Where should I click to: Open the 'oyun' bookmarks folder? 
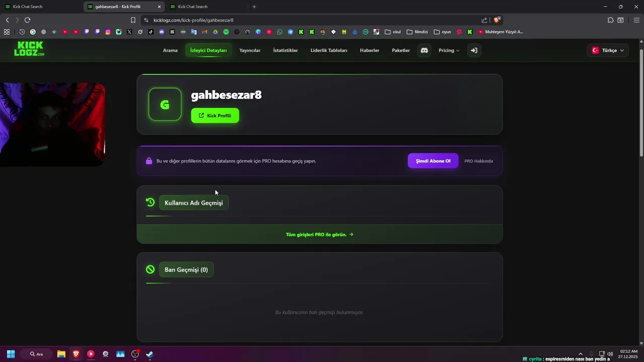click(442, 32)
